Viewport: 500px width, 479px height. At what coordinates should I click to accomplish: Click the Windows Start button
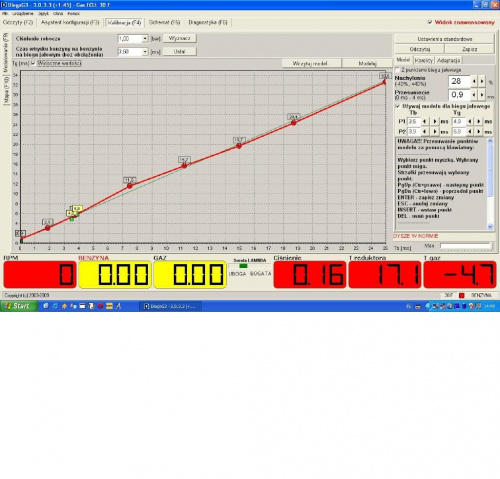point(19,306)
